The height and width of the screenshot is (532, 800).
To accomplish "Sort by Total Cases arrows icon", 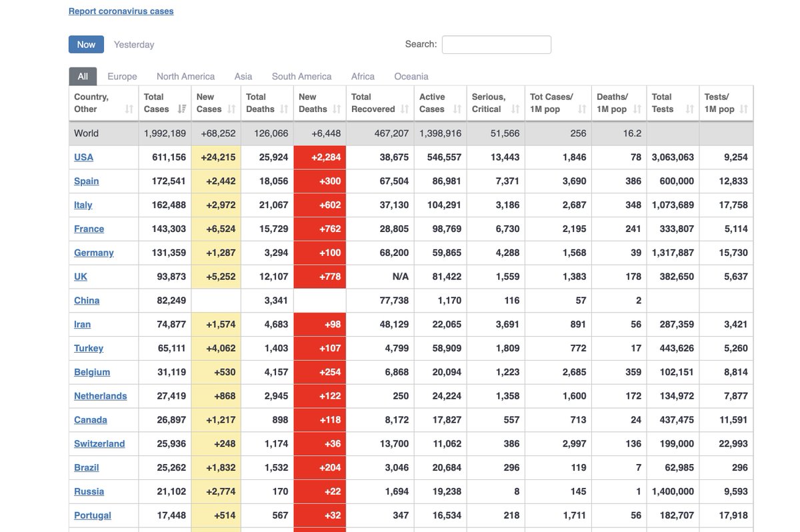I will click(x=182, y=109).
